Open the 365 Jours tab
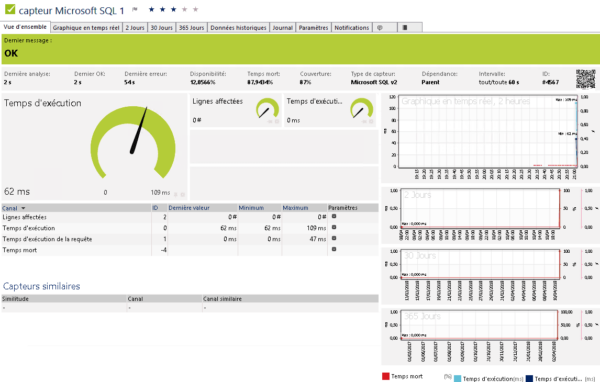This screenshot has height=382, width=600. (192, 28)
